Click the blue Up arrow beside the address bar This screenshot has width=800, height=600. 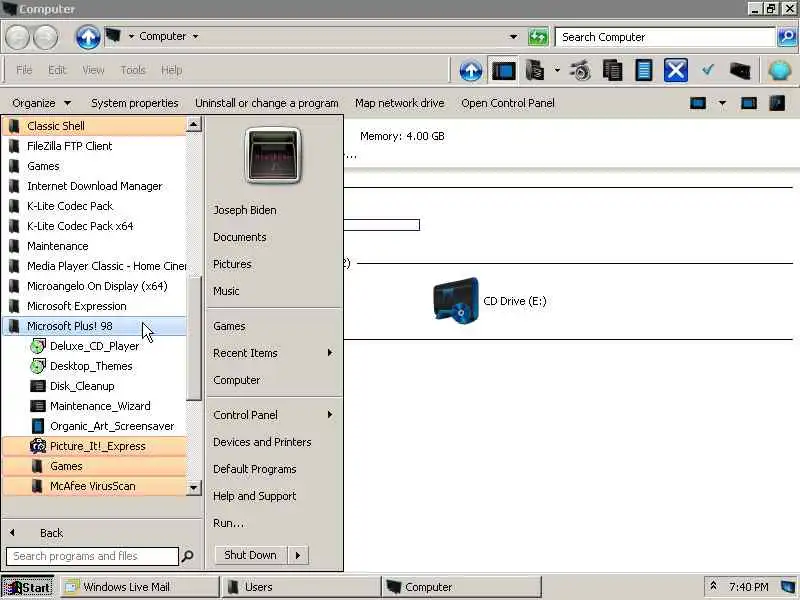point(88,37)
